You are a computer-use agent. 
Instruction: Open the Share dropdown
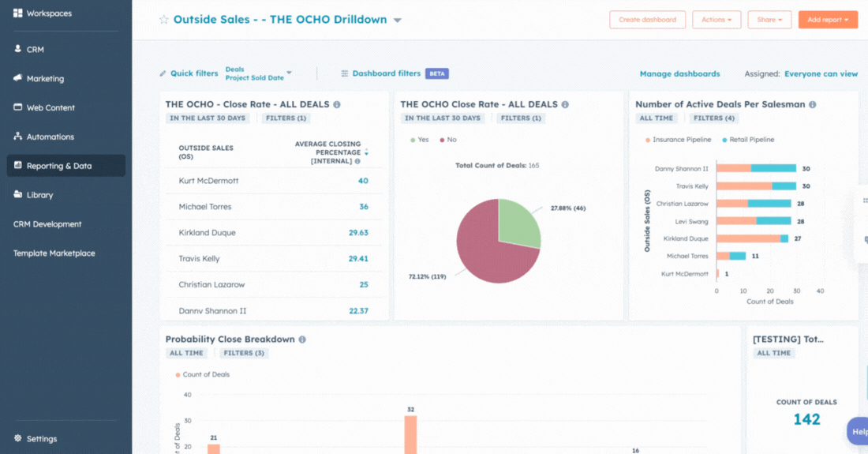[x=769, y=20]
